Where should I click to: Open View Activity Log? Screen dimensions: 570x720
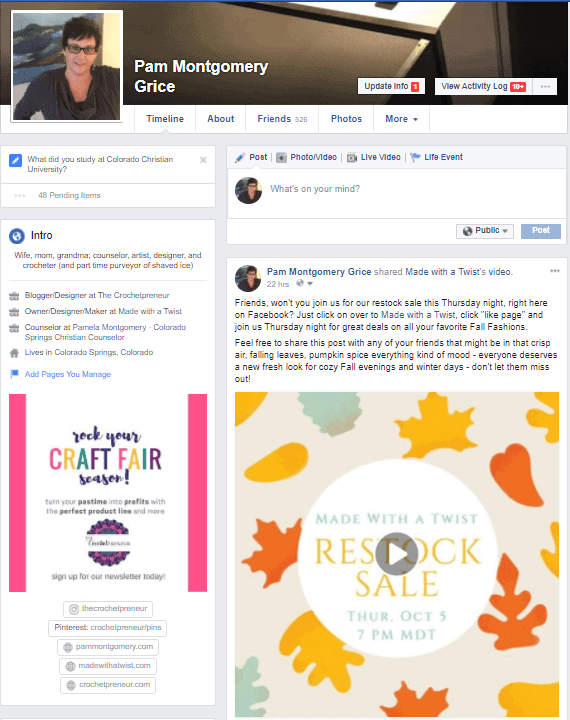tap(483, 86)
